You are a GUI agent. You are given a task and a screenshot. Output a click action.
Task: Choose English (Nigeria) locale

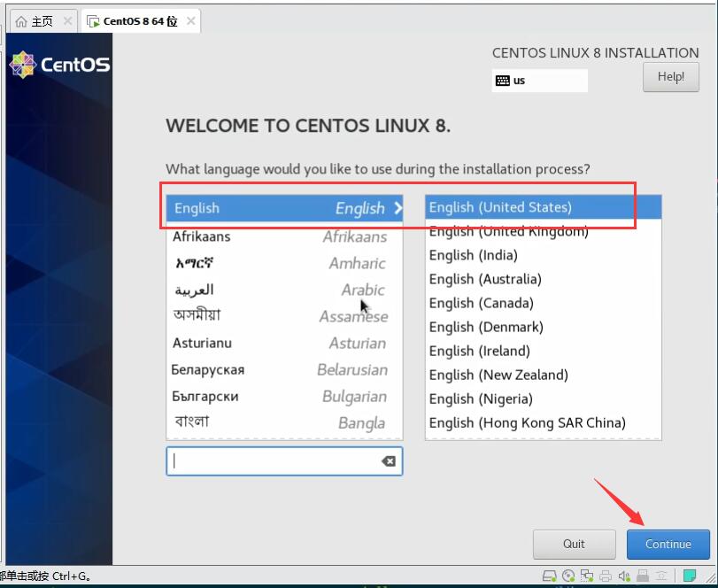tap(543, 398)
